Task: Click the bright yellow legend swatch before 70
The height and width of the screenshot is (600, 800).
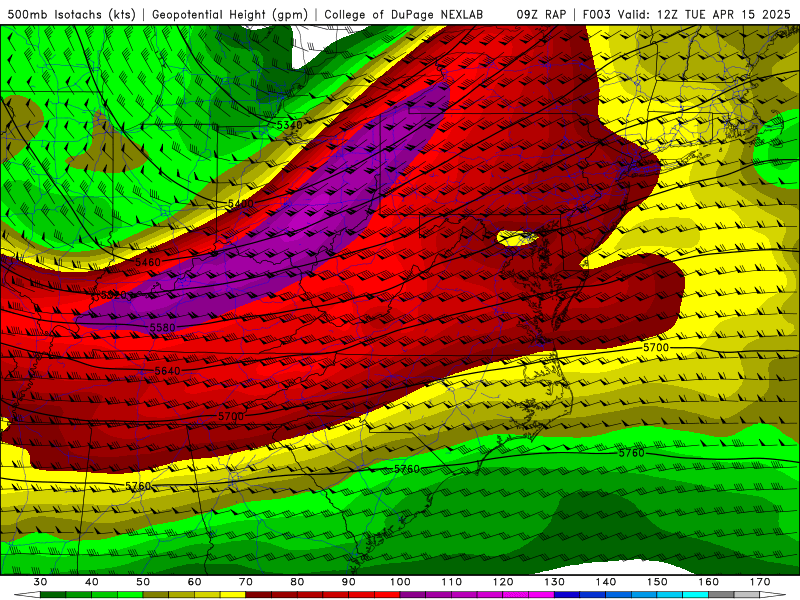Action: point(233,595)
